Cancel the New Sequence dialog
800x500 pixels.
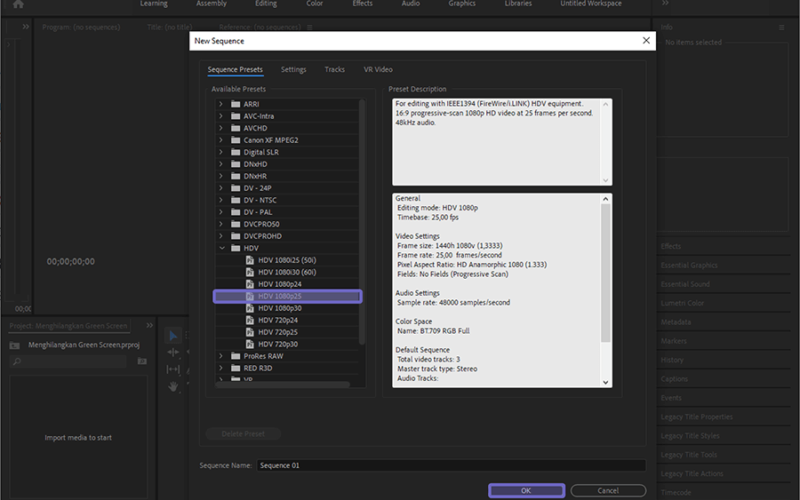pos(608,491)
